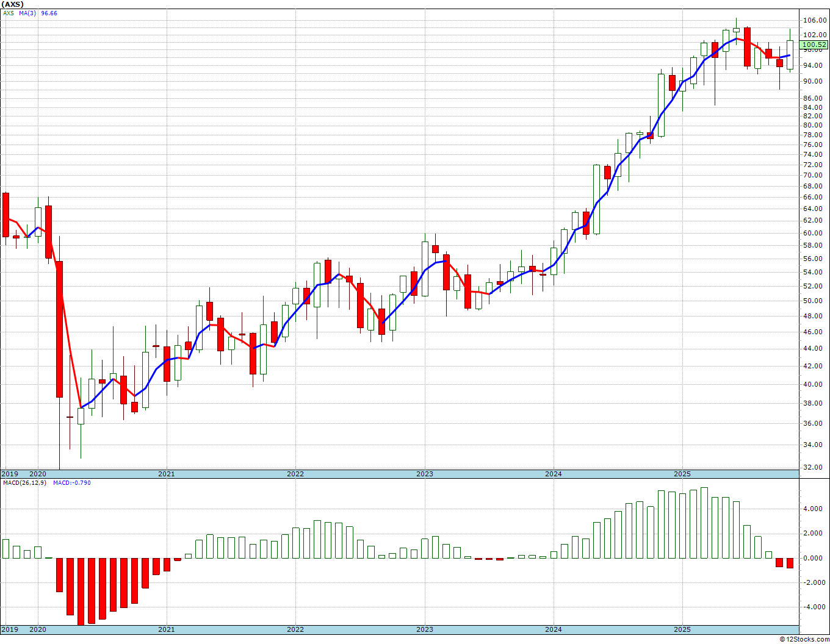Screen dimensions: 830x644
Task: Click the 56.00 price axis label
Action: (815, 259)
